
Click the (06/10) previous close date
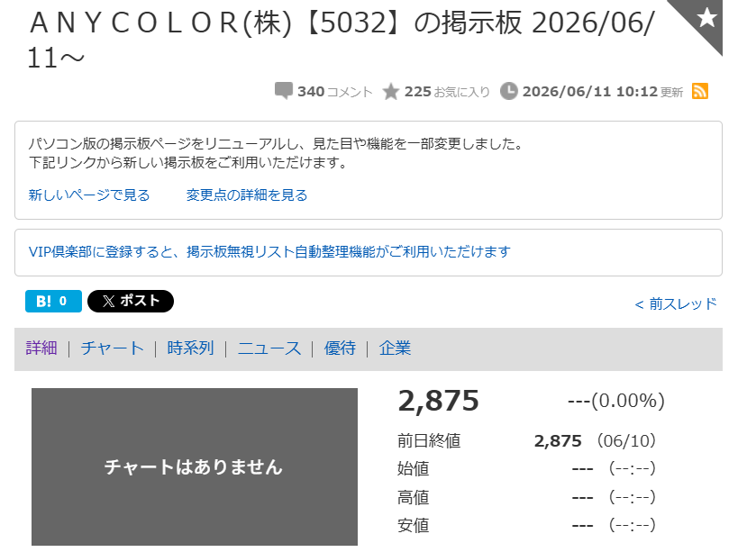click(626, 440)
